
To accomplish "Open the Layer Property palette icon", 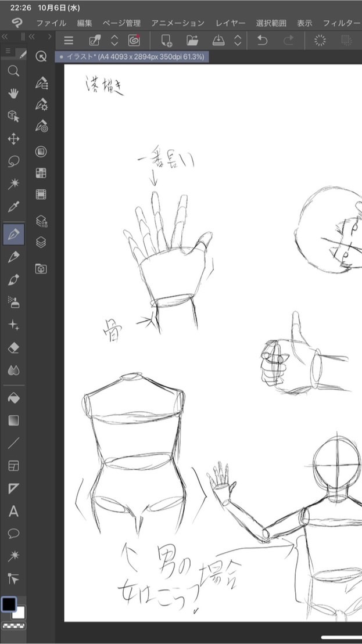I will [41, 221].
